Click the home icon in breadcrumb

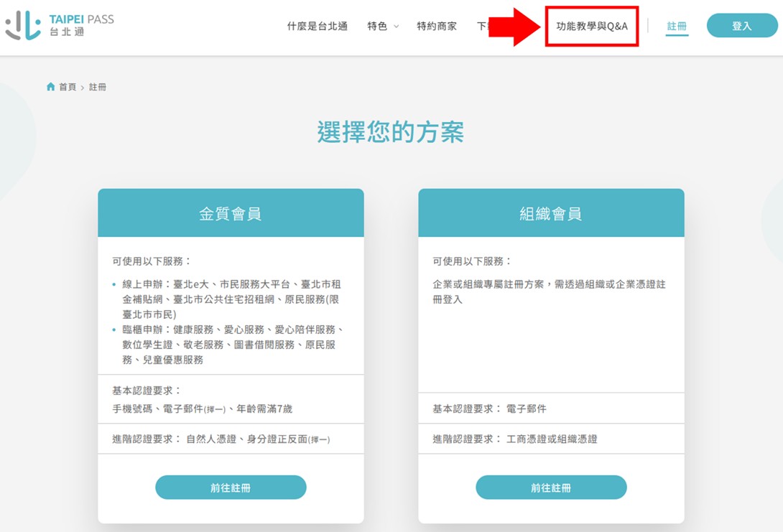50,87
